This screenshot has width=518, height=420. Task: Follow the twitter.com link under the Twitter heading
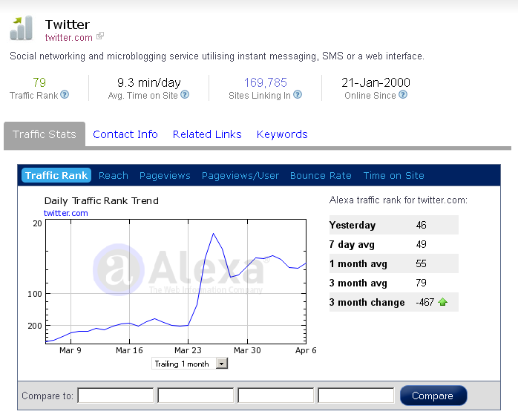click(x=69, y=38)
